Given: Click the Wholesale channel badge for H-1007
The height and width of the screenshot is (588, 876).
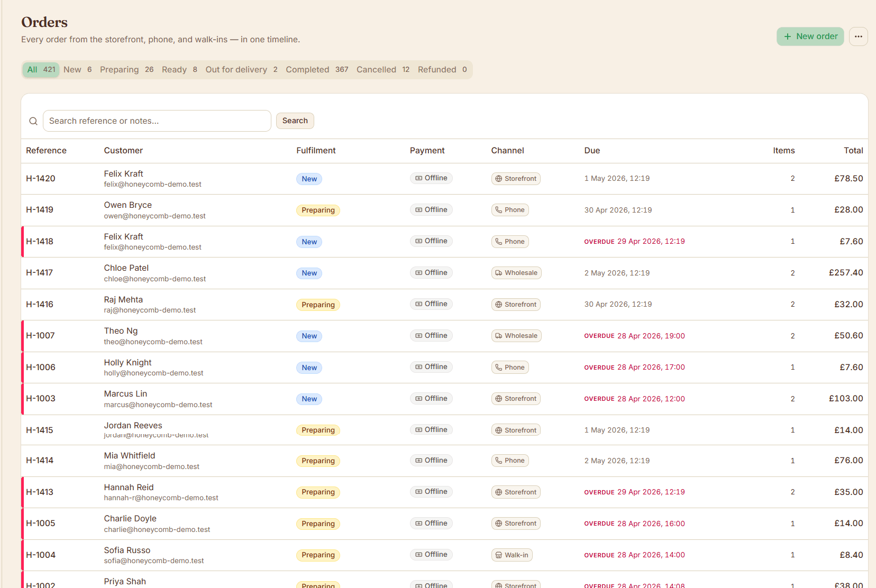Looking at the screenshot, I should coord(516,336).
